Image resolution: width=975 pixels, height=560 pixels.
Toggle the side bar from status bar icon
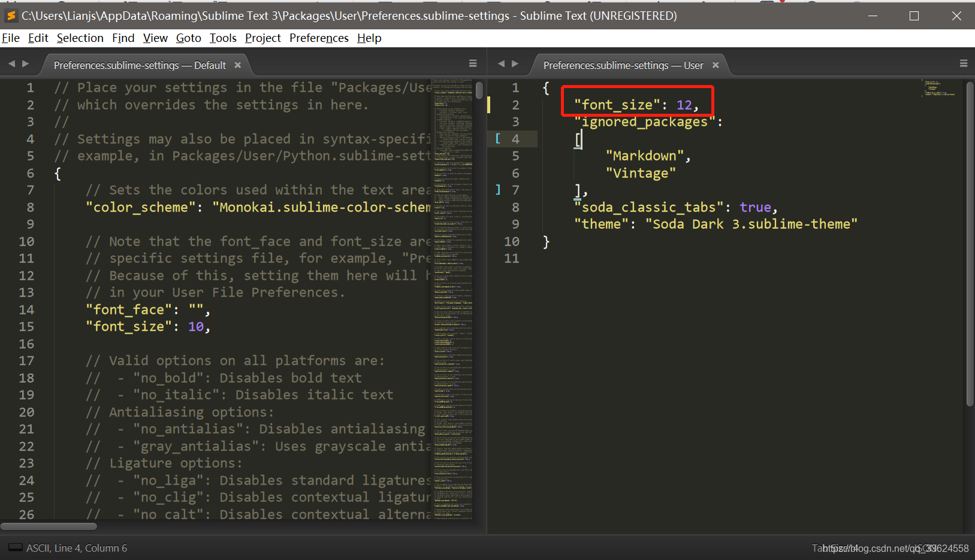(16, 547)
